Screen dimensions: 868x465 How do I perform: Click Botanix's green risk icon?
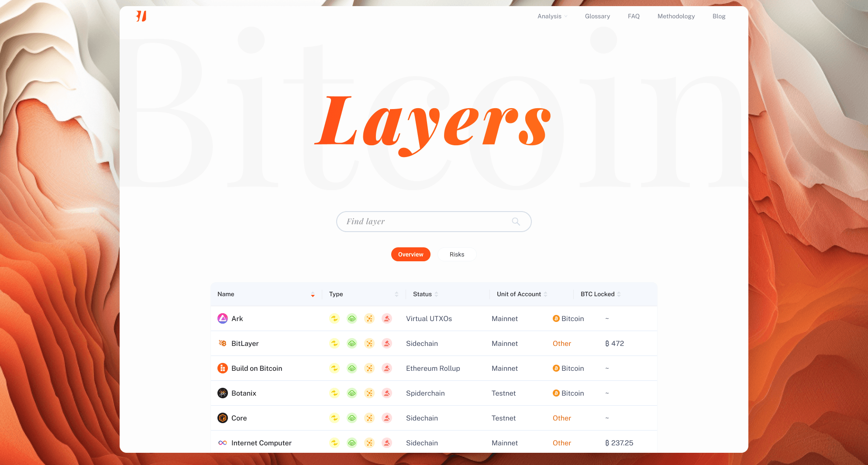pos(352,393)
